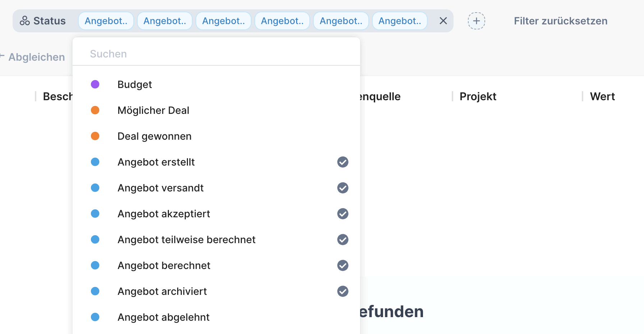The height and width of the screenshot is (334, 644).
Task: Add a new filter with plus icon
Action: 476,21
